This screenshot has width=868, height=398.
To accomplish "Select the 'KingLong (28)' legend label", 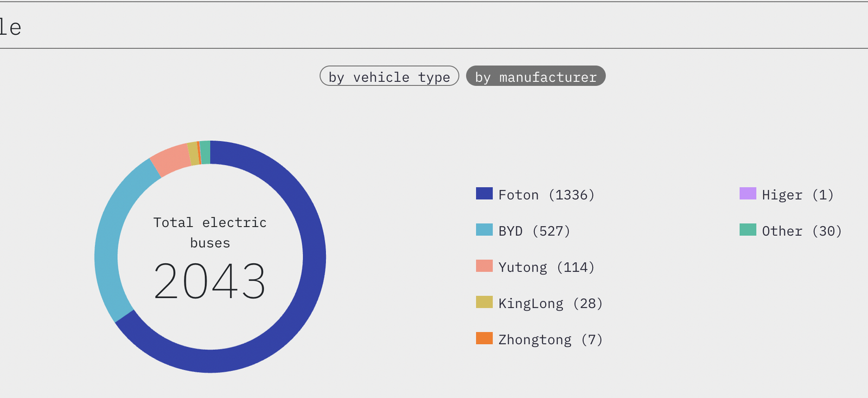I will click(551, 304).
